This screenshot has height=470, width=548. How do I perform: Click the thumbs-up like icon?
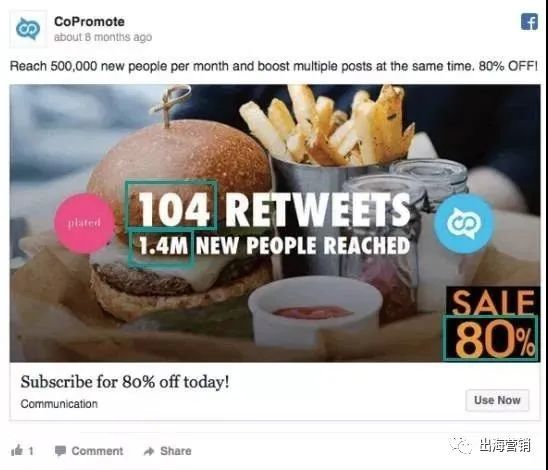tap(17, 451)
